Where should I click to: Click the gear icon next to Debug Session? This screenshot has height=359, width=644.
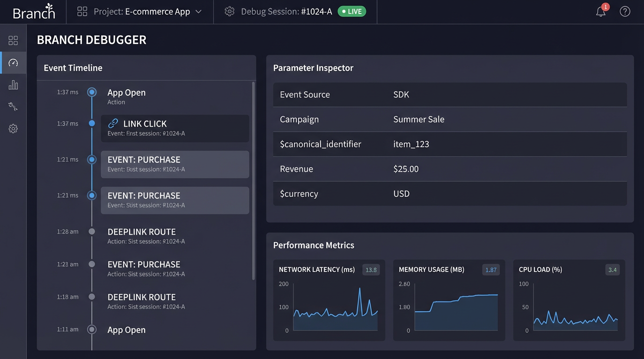tap(229, 11)
